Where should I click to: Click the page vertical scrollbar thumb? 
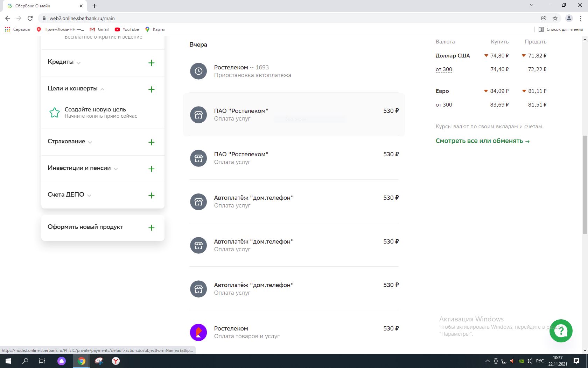[585, 185]
